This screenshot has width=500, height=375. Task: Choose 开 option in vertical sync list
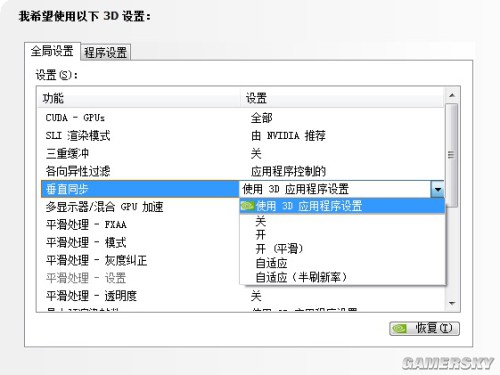(x=342, y=235)
